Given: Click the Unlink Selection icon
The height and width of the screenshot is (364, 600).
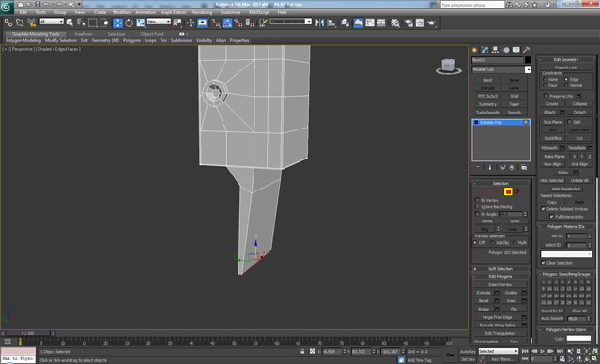Looking at the screenshot, I should pyautogui.click(x=20, y=23).
